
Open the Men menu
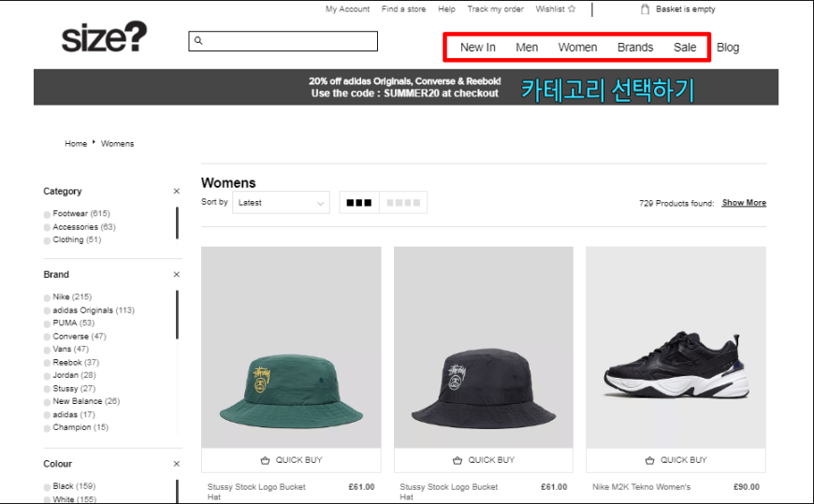pos(527,48)
